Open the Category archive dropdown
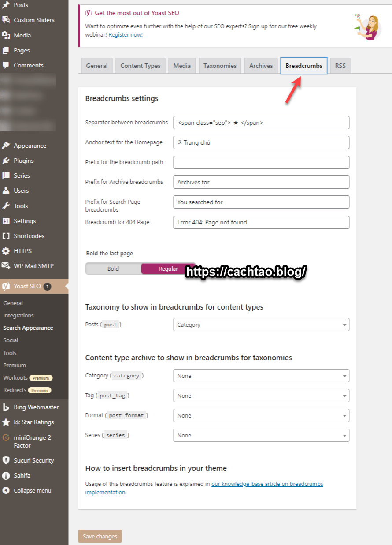392x545 pixels. coord(261,376)
